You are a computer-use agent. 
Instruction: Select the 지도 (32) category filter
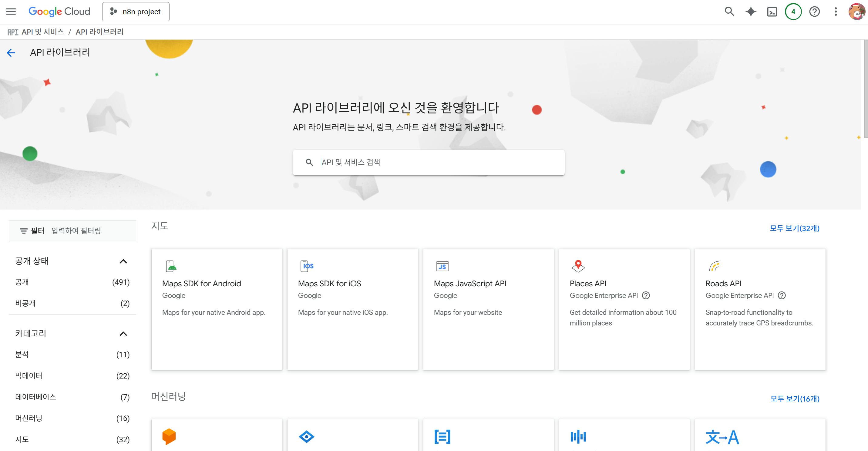[x=72, y=439]
